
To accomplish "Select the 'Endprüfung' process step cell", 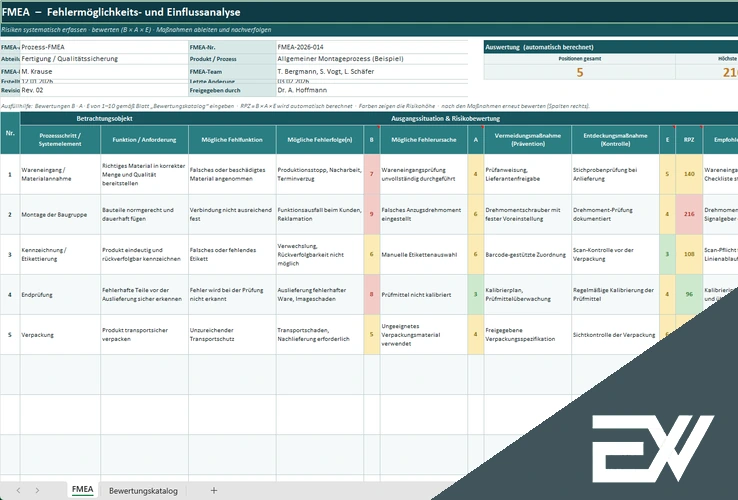I will click(x=60, y=295).
